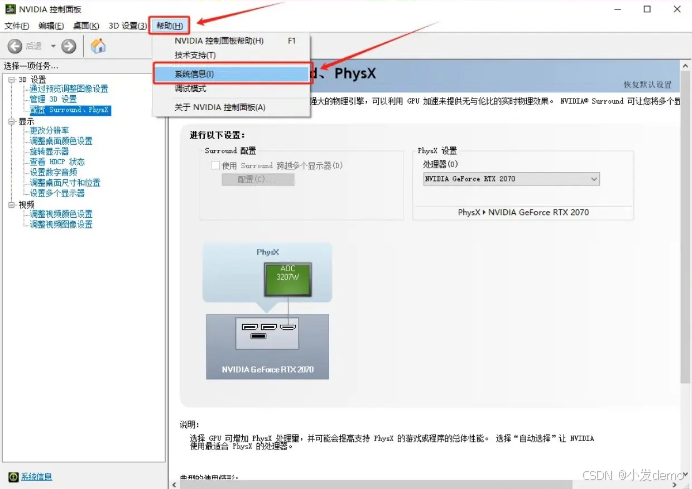
Task: Open 设置数字音频 task
Action: [x=53, y=172]
